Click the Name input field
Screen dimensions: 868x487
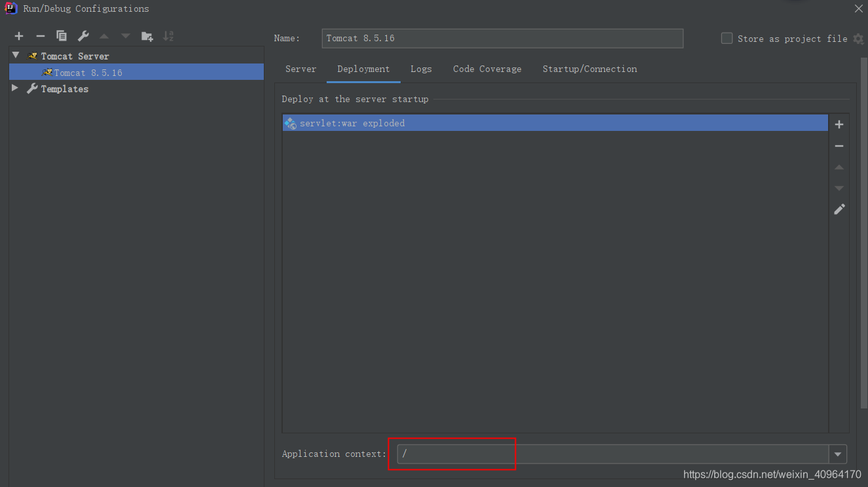[x=503, y=38]
